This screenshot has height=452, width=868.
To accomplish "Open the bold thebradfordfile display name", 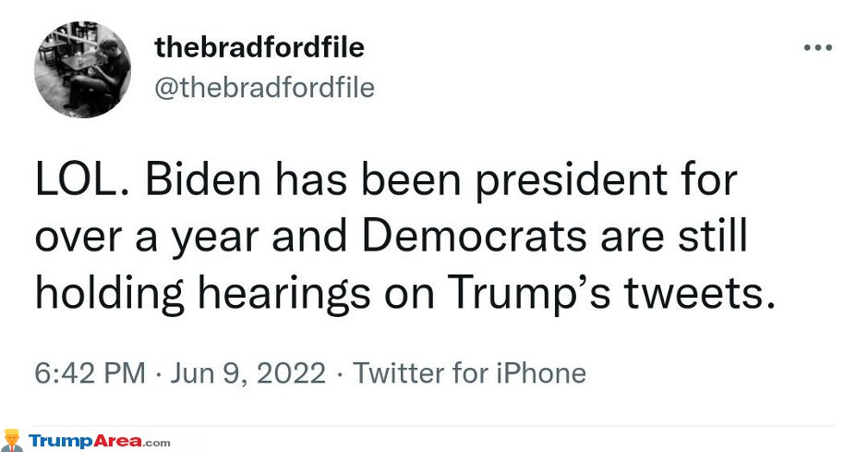I will [x=259, y=47].
